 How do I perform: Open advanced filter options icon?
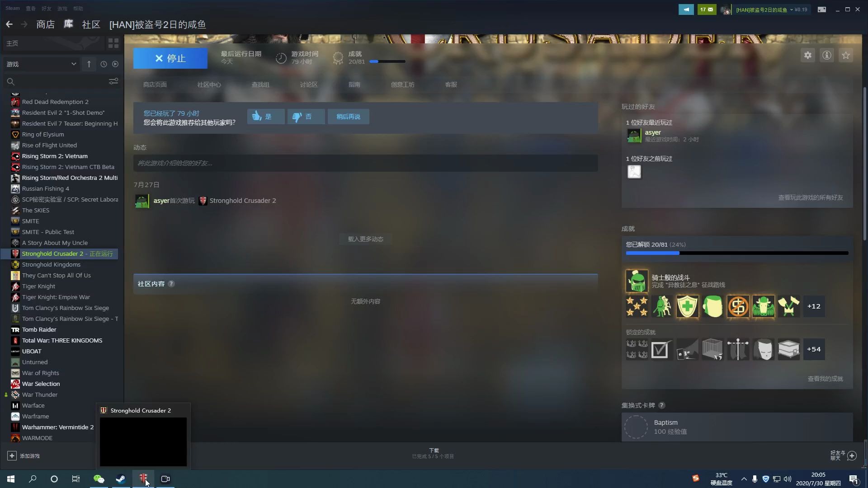(x=113, y=81)
